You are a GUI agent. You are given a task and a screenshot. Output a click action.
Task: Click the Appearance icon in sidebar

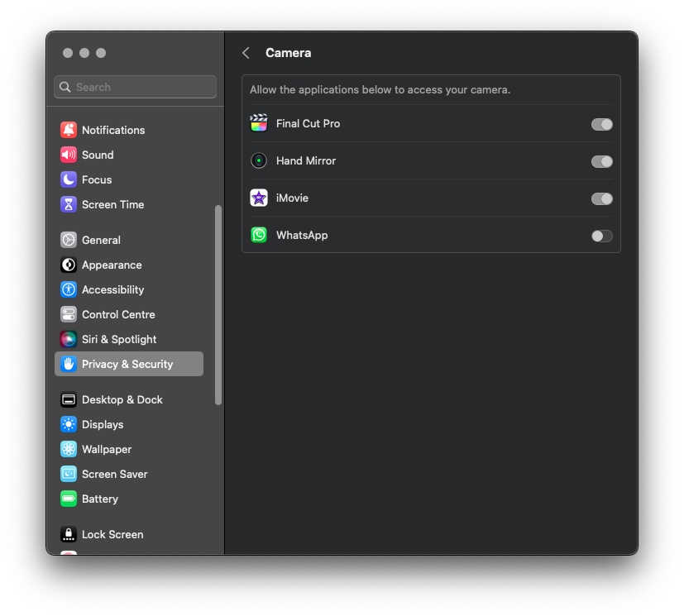point(69,265)
